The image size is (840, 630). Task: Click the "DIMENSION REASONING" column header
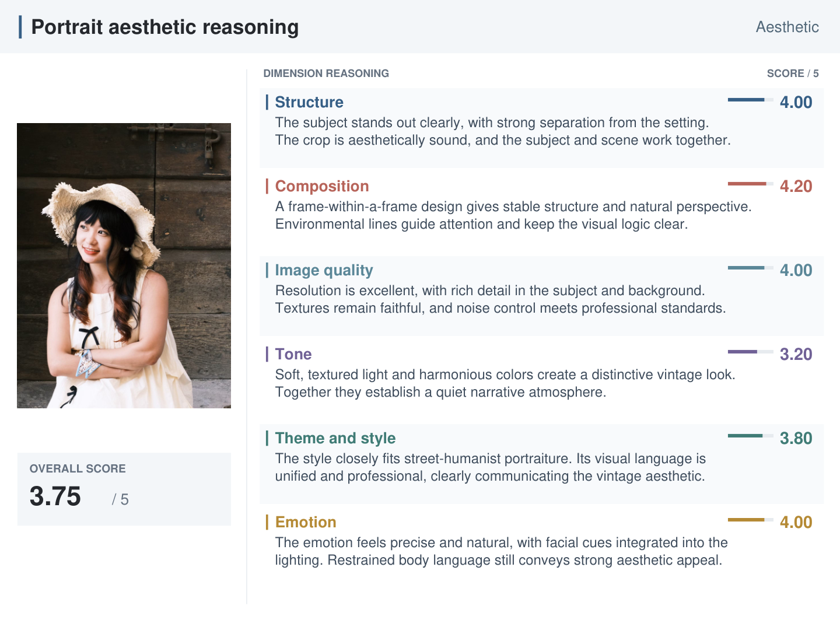point(326,73)
